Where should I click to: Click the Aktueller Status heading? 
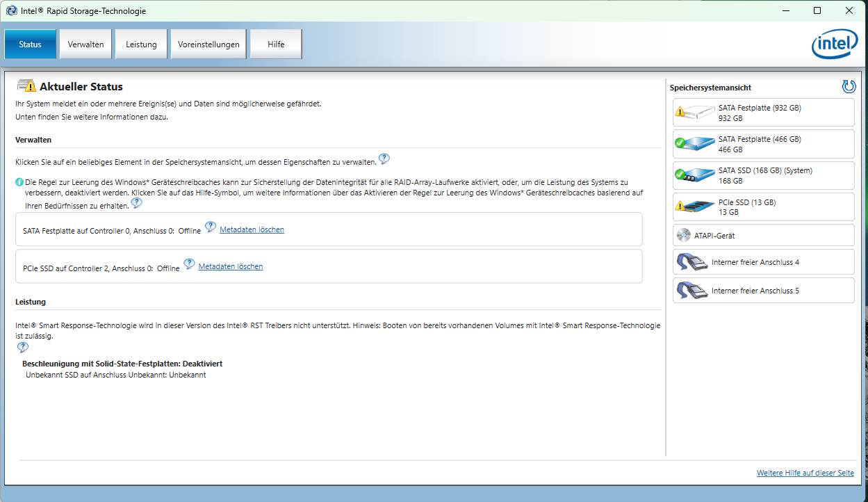point(81,87)
